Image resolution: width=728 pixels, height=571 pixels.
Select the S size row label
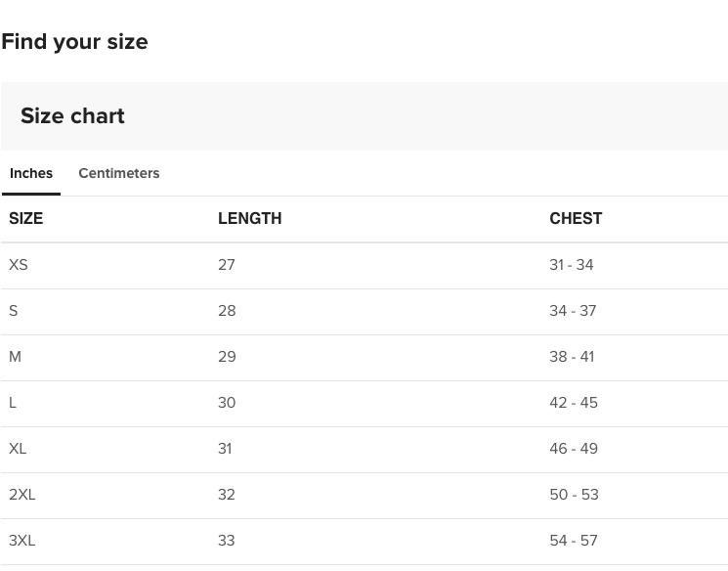click(x=14, y=311)
